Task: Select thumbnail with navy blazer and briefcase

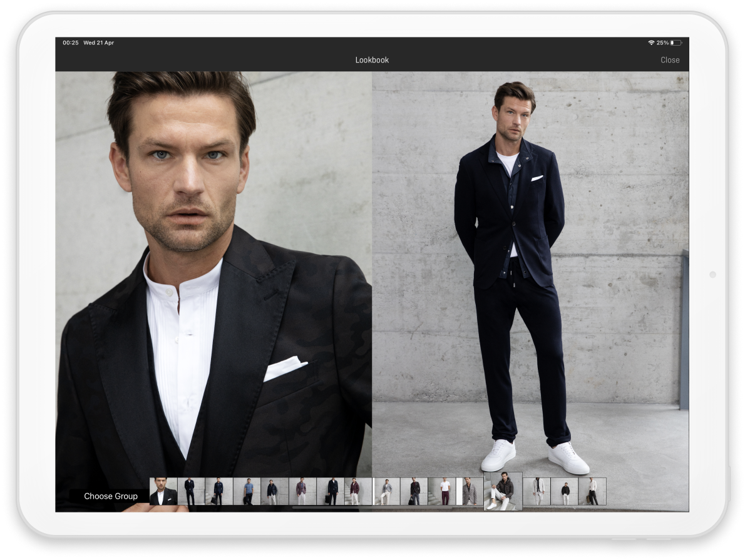Action: pos(219,491)
